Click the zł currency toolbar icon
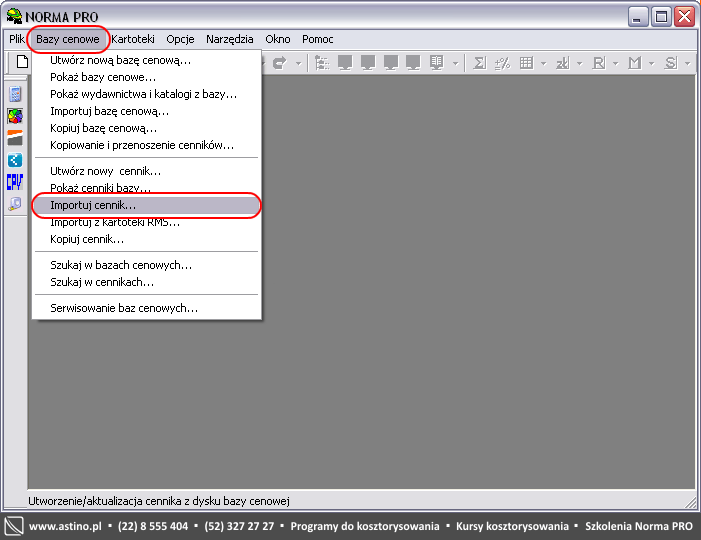This screenshot has height=540, width=701. 562,63
